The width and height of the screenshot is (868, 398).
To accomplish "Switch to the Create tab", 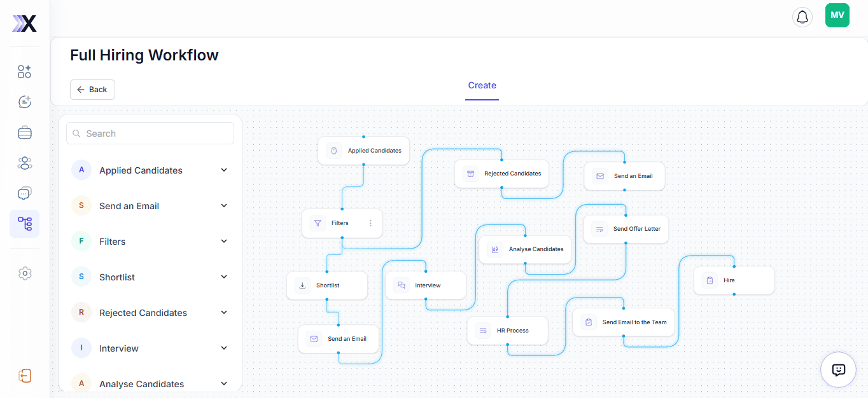I will pyautogui.click(x=482, y=86).
